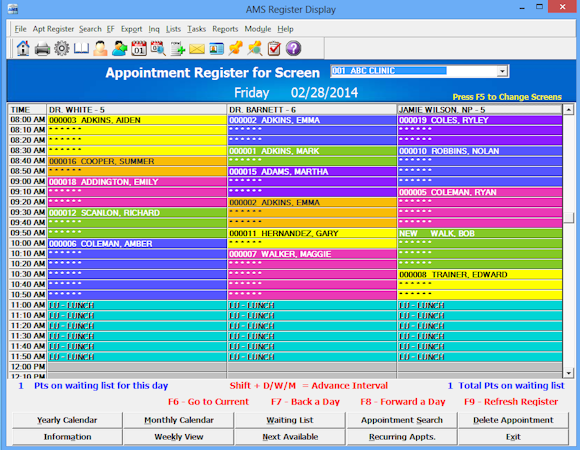Viewport: 580px width, 450px height.
Task: Open the calendar 01 icon
Action: [139, 48]
